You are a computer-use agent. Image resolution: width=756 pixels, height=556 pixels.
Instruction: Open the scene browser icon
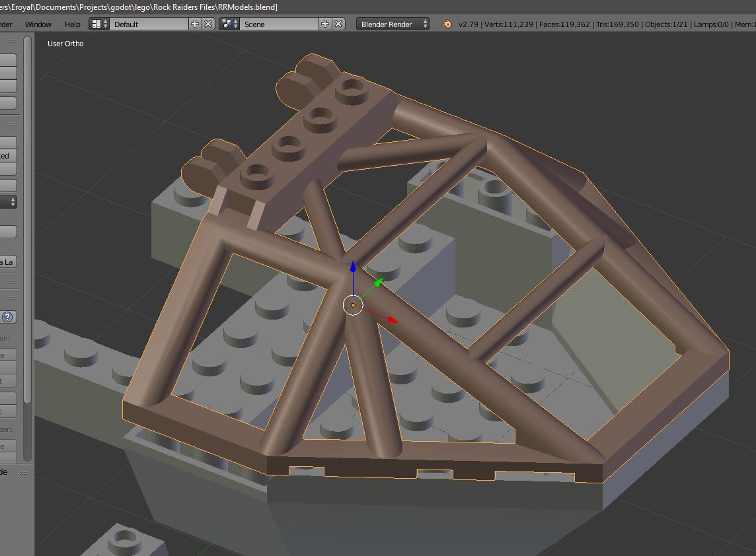click(x=229, y=24)
